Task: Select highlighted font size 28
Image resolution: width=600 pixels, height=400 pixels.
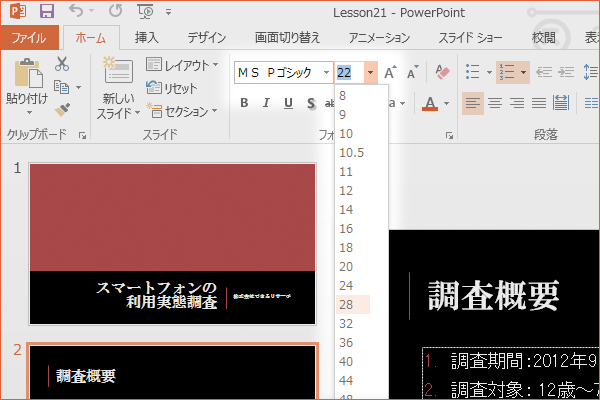Action: point(353,305)
